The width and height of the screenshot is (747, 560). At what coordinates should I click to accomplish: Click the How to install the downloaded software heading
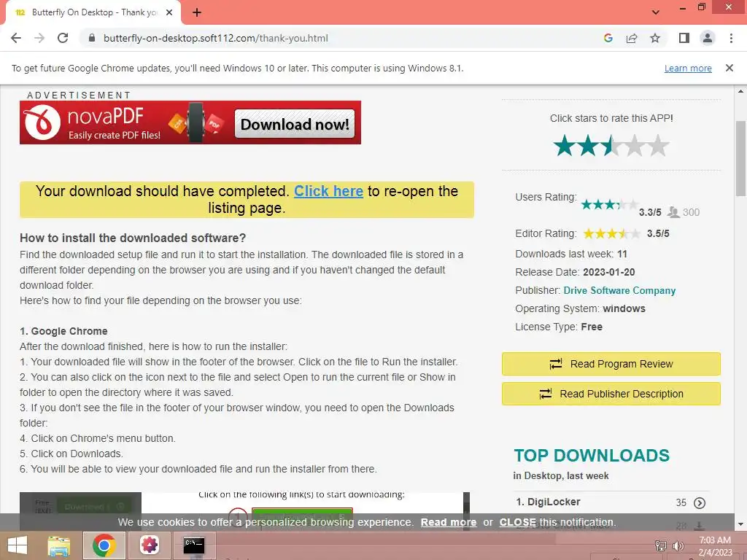(x=133, y=238)
